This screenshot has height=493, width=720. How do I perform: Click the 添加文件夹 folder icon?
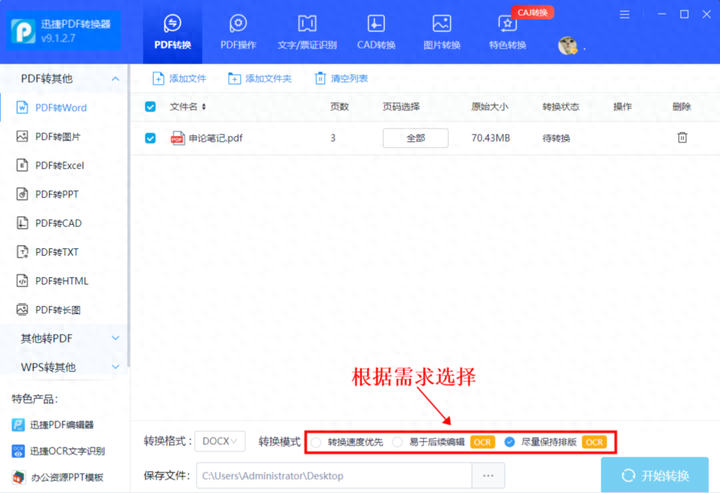point(234,78)
